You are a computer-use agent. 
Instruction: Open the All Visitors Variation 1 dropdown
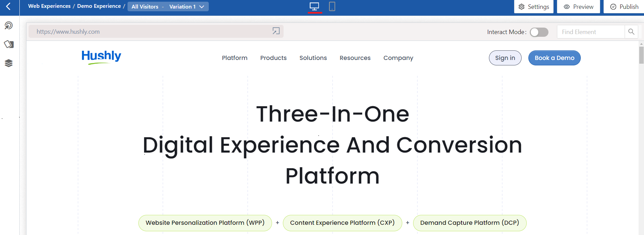click(x=168, y=6)
